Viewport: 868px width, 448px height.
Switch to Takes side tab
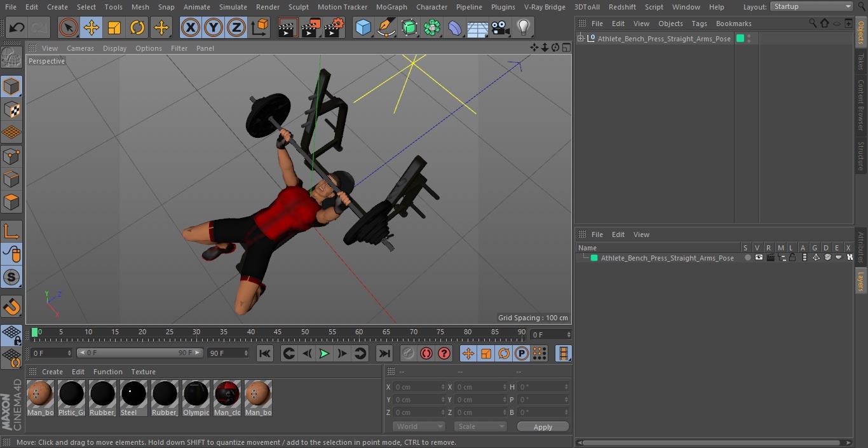point(861,62)
